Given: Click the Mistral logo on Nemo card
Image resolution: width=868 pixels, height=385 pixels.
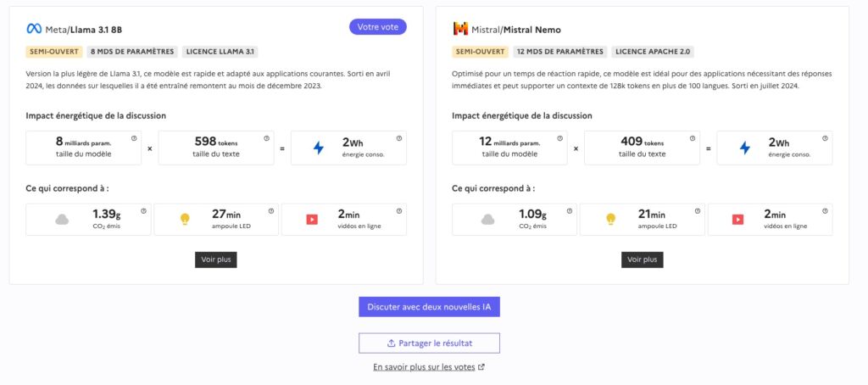Looking at the screenshot, I should 460,28.
